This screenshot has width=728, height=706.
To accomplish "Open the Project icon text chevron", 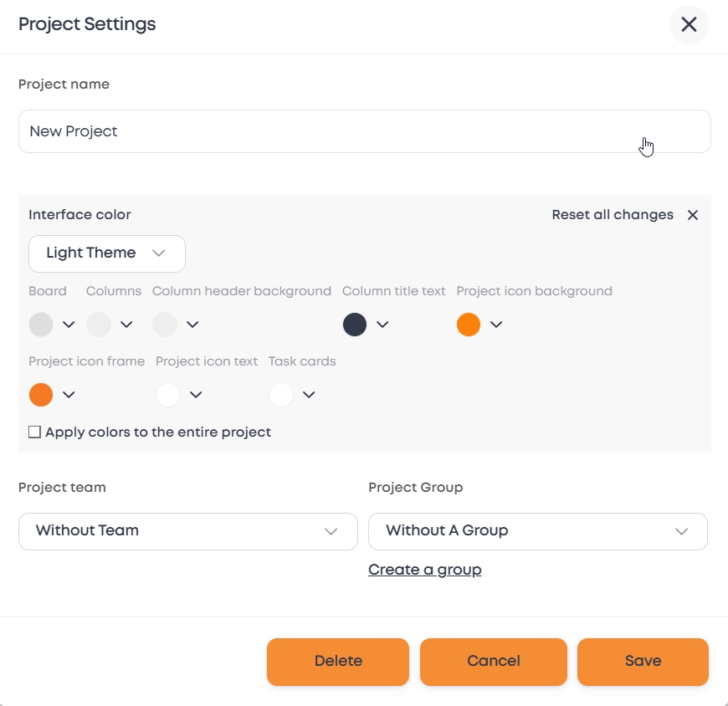I will pyautogui.click(x=196, y=395).
